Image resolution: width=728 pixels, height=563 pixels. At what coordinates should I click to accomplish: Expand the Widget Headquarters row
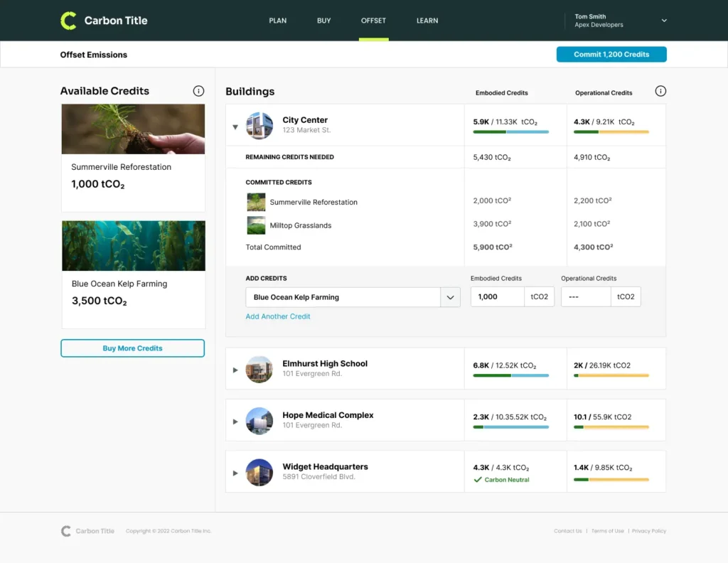(235, 473)
